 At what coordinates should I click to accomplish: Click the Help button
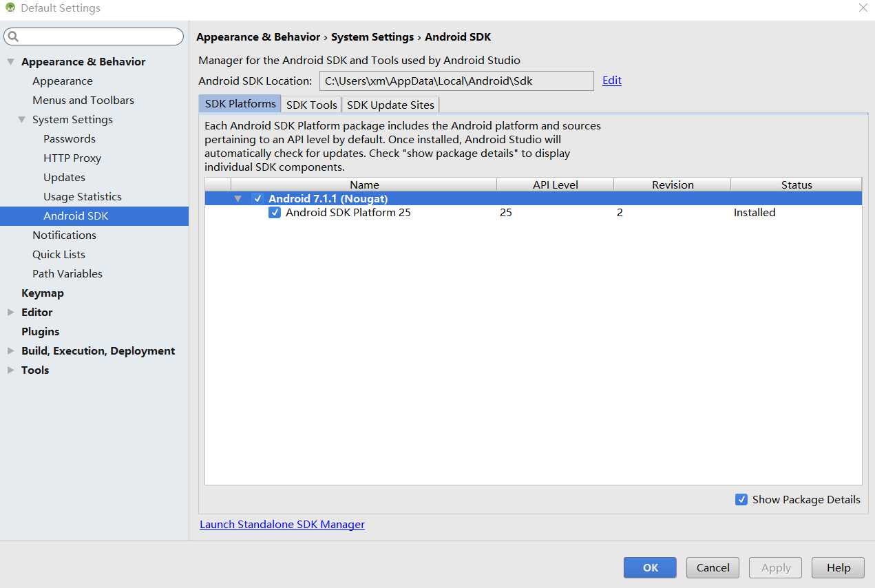(x=839, y=568)
